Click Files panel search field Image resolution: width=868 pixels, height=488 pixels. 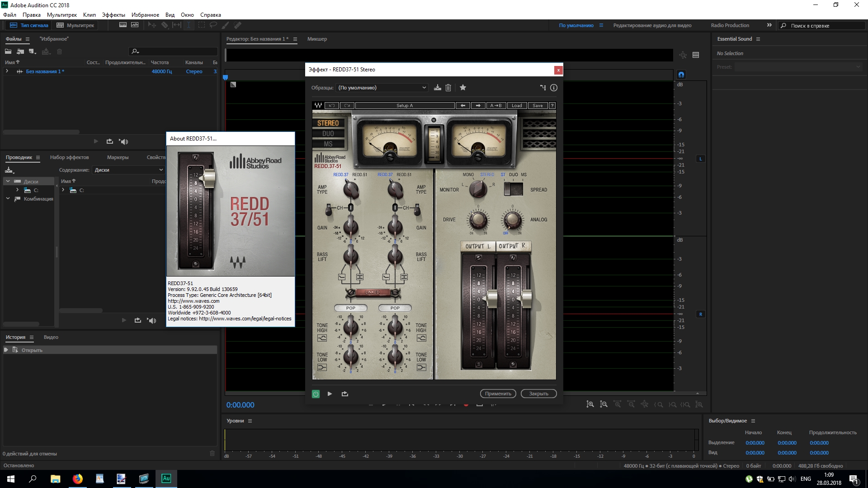coord(174,52)
